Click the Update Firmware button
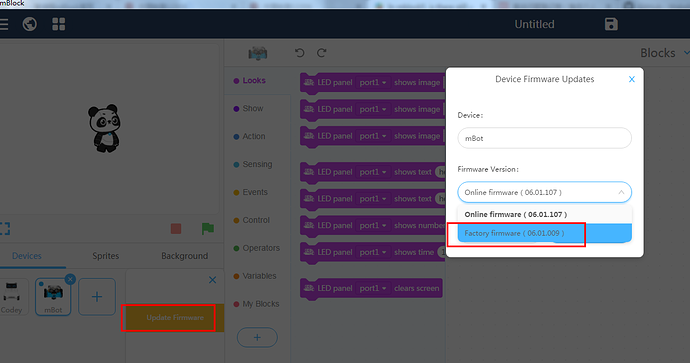This screenshot has height=363, width=690. point(175,318)
